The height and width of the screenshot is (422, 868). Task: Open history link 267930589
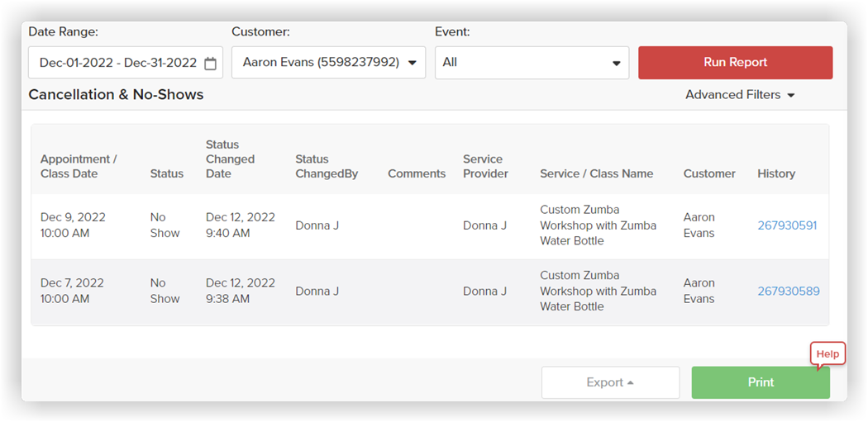click(x=788, y=292)
